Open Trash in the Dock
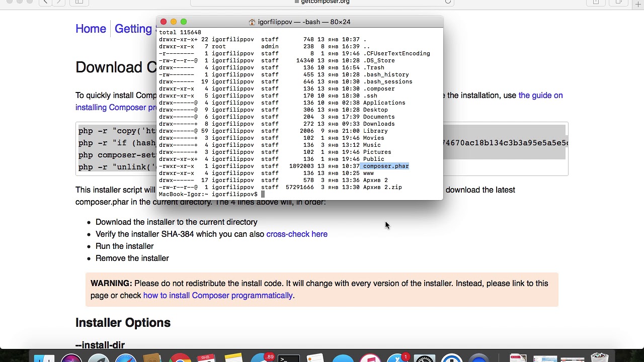Viewport: 644px width, 362px height. [x=600, y=358]
